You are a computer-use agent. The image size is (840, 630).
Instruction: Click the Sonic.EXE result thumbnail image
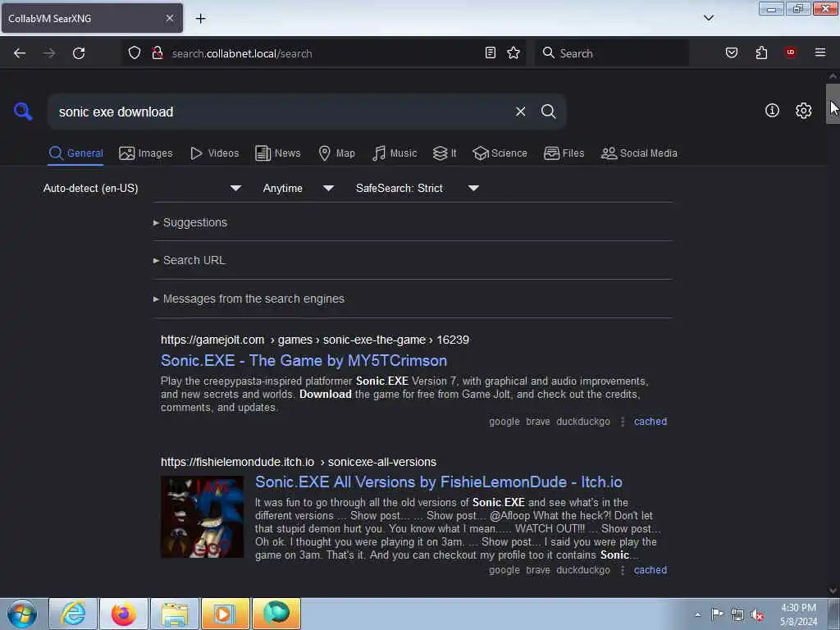click(x=203, y=517)
